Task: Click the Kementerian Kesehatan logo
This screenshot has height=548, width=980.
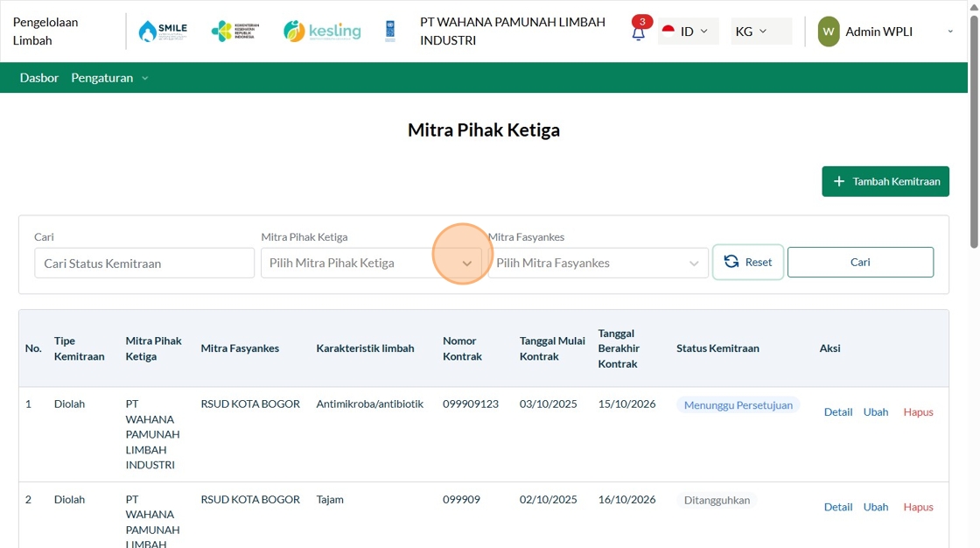Action: 235,32
